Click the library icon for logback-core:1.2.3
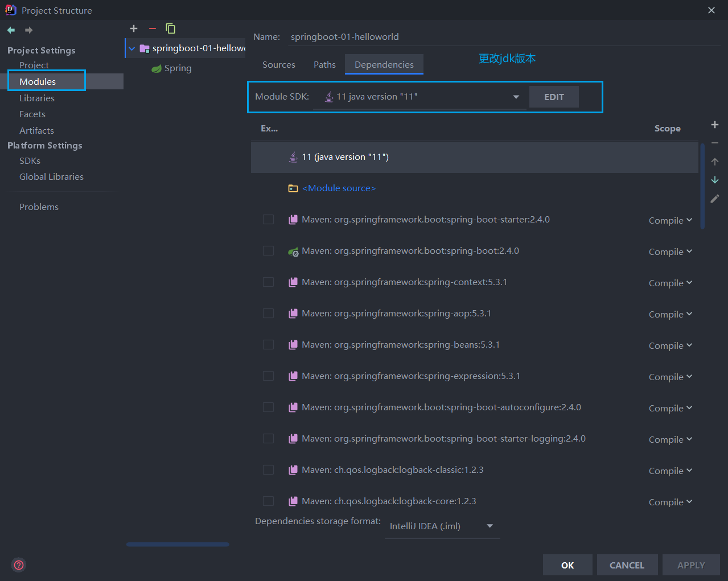Screen dimensions: 728x581 pos(293,501)
